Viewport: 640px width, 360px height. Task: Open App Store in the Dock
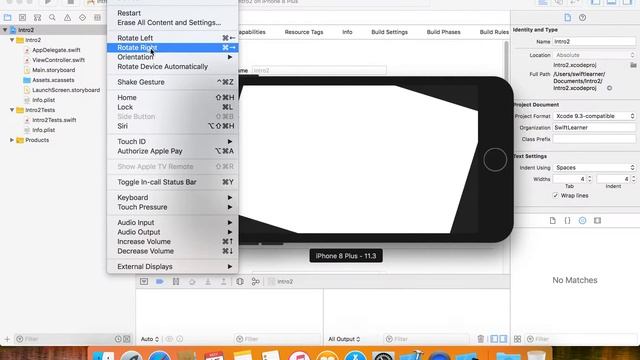[x=356, y=356]
